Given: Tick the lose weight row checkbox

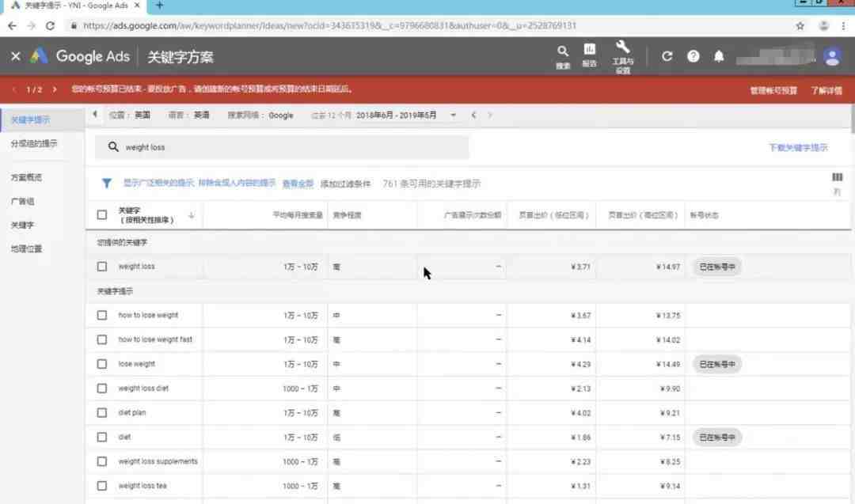Looking at the screenshot, I should 102,364.
